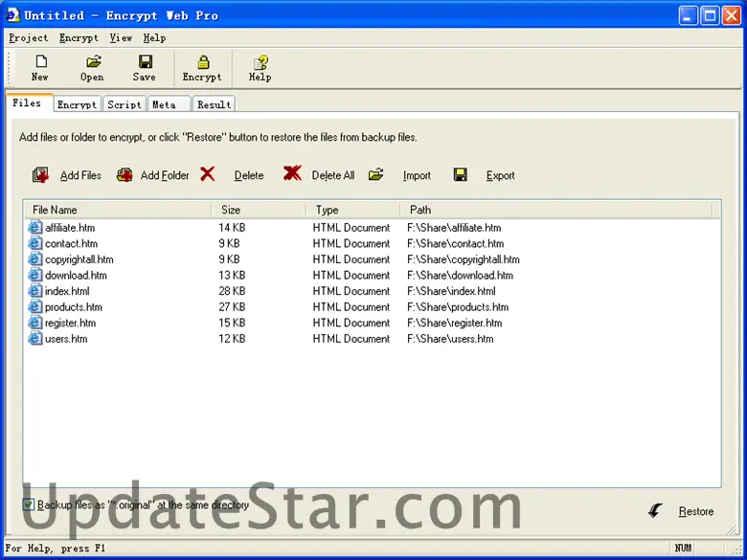Open the View menu
747x560 pixels.
[x=121, y=38]
